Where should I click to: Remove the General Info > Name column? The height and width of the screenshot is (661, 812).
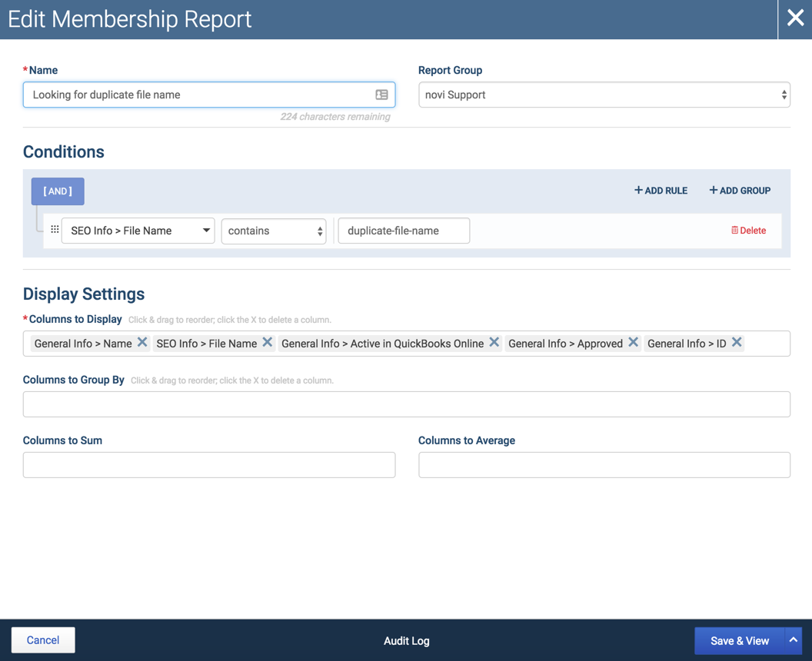[142, 343]
